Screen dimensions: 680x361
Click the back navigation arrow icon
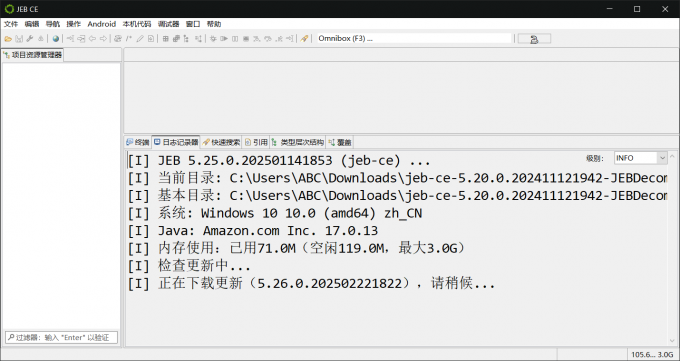point(92,39)
